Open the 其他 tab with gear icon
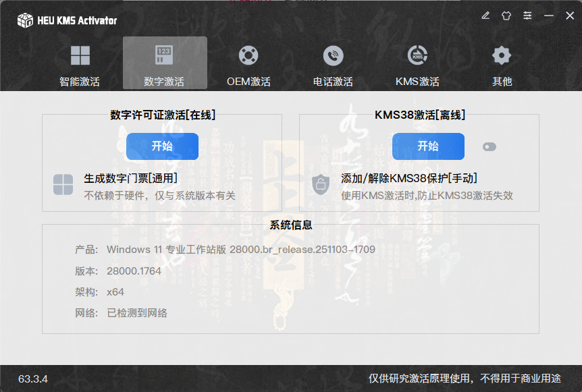582x392 pixels. click(502, 64)
